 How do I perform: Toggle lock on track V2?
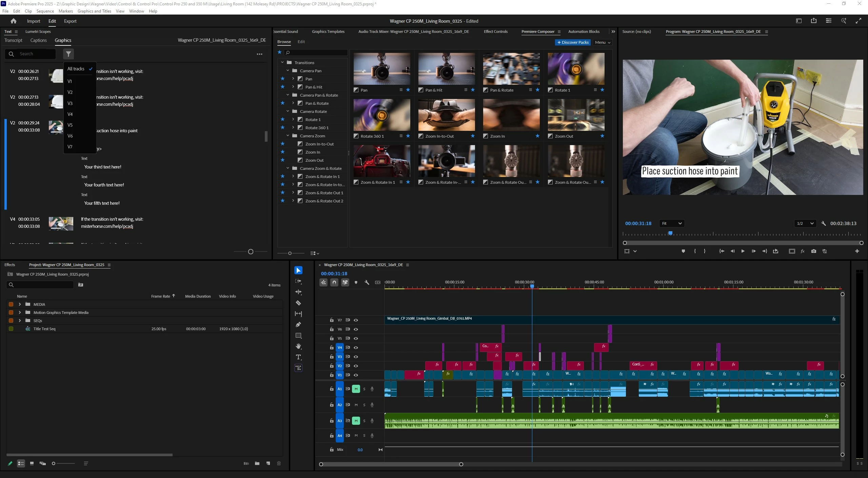click(332, 366)
